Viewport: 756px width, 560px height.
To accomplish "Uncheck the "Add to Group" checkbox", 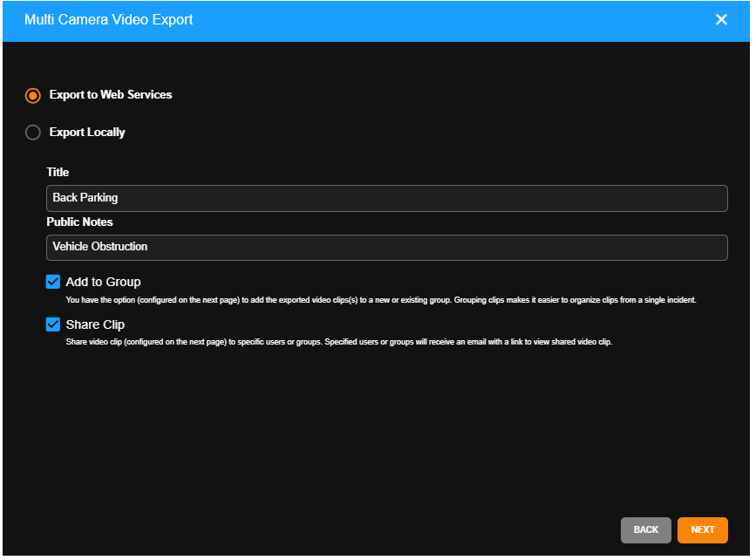I will (53, 281).
